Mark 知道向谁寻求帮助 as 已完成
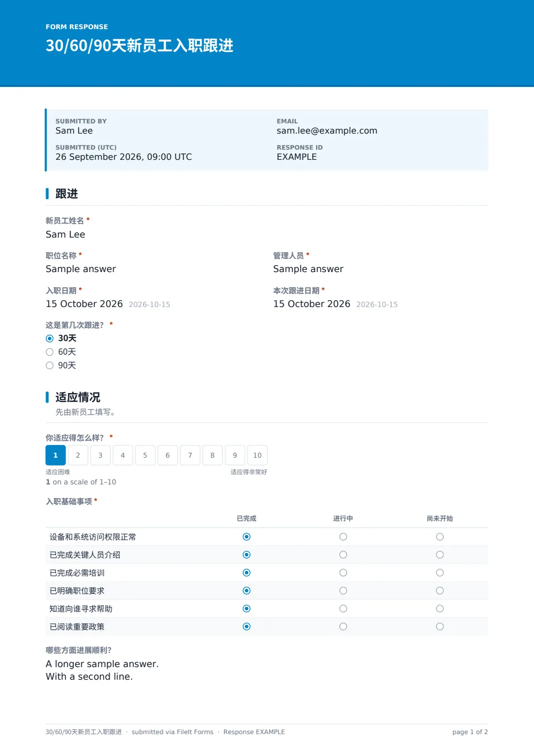This screenshot has height=756, width=534. coord(247,609)
